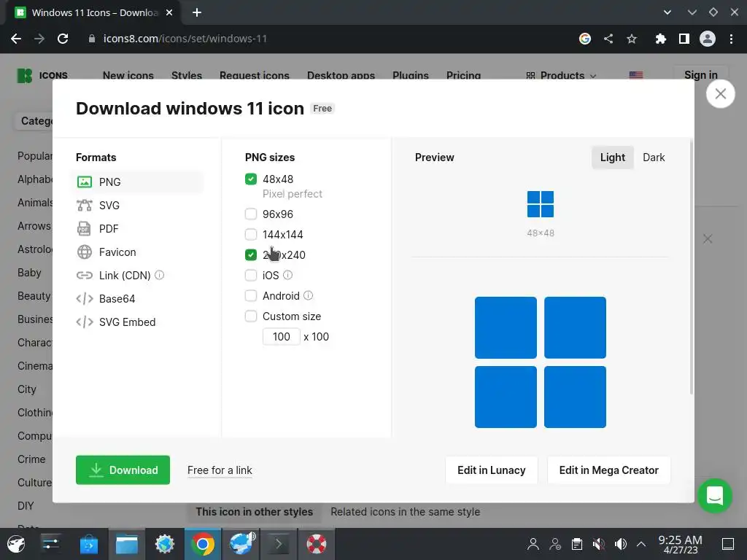Image resolution: width=747 pixels, height=560 pixels.
Task: Share this page from address bar
Action: (608, 39)
